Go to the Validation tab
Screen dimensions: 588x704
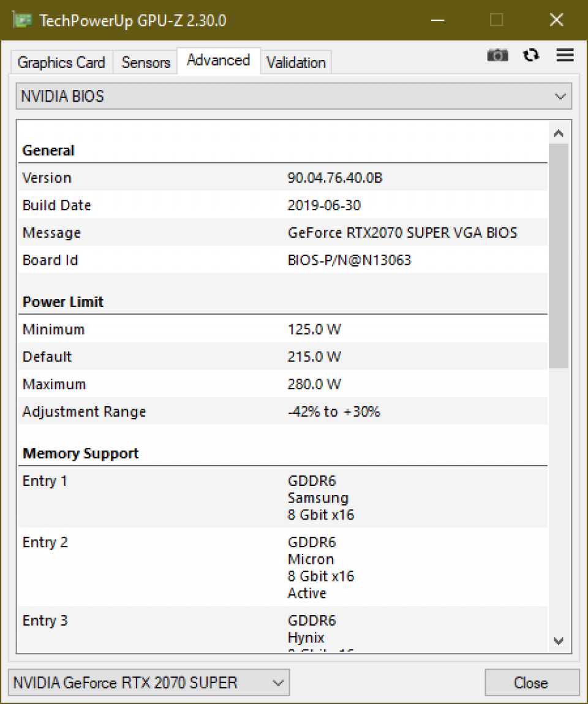point(296,62)
